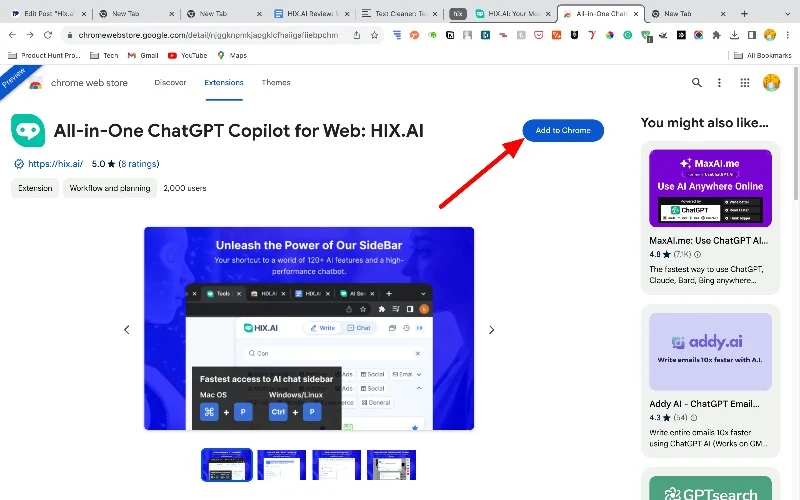Click the Extension category chip
Image resolution: width=800 pixels, height=500 pixels.
pos(35,188)
